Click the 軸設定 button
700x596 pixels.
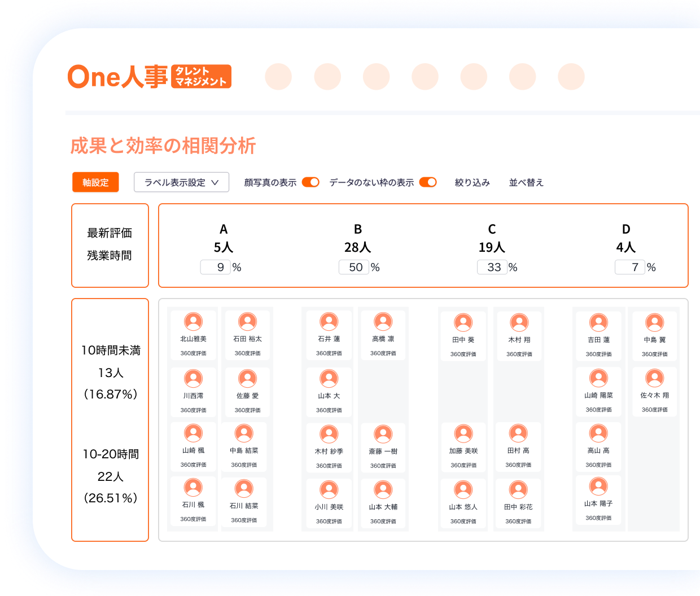(95, 182)
